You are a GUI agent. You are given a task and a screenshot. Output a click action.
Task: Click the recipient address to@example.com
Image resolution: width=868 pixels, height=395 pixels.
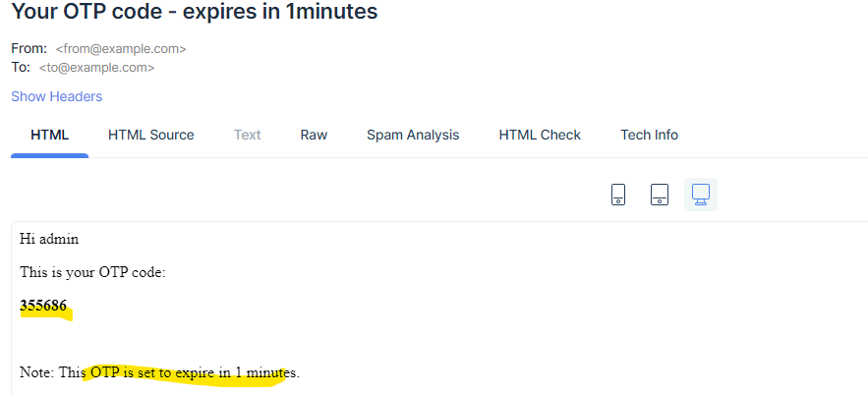click(x=96, y=68)
